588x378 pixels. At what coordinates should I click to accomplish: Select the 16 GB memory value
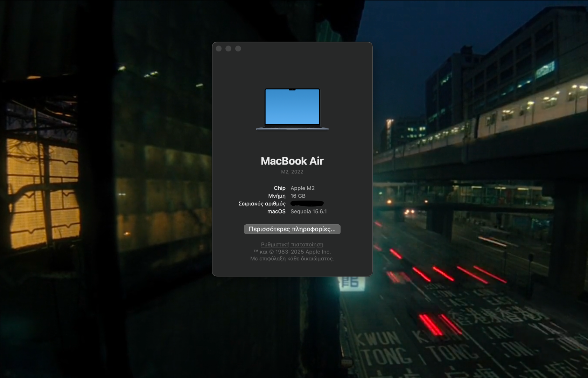coord(298,196)
